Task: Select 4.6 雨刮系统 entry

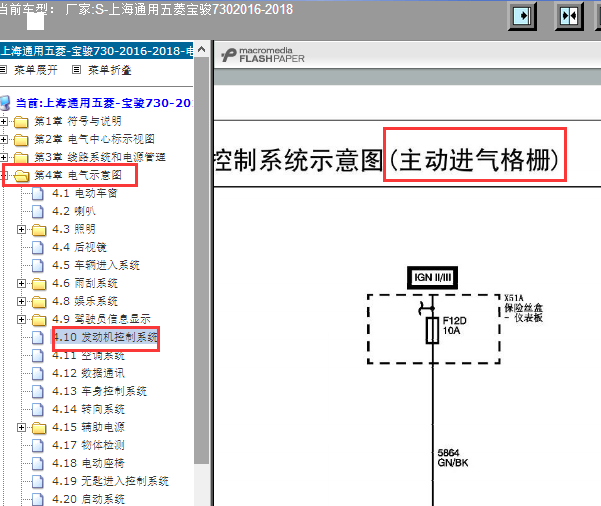Action: [x=85, y=283]
